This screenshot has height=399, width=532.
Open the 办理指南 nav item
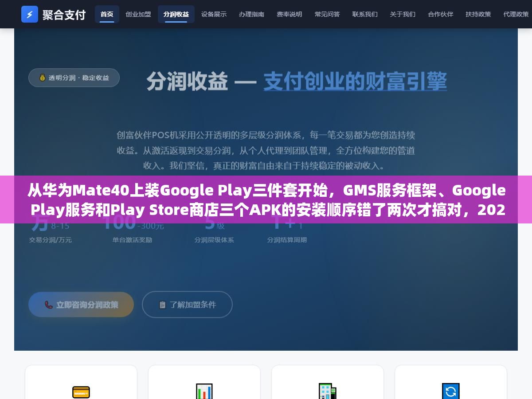pyautogui.click(x=251, y=14)
